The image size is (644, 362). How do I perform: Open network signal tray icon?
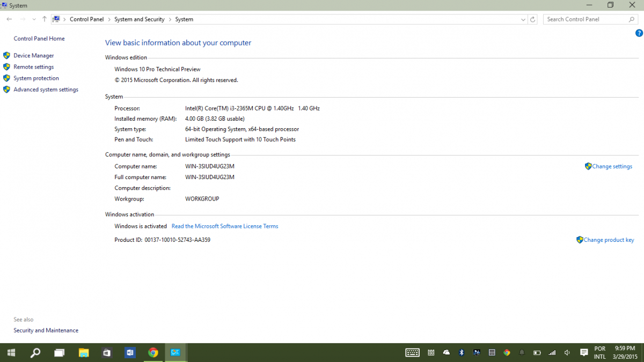point(552,352)
